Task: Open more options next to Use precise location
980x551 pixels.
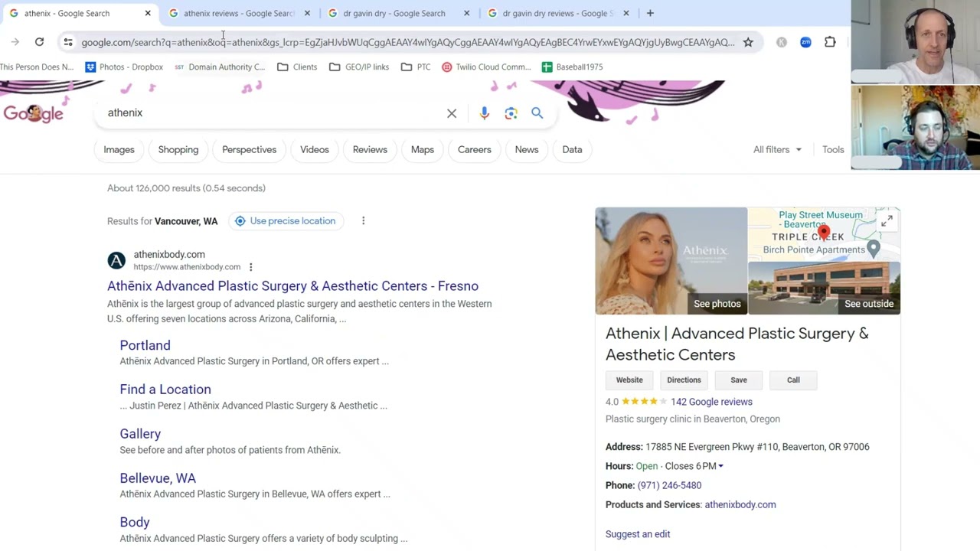Action: pos(363,221)
